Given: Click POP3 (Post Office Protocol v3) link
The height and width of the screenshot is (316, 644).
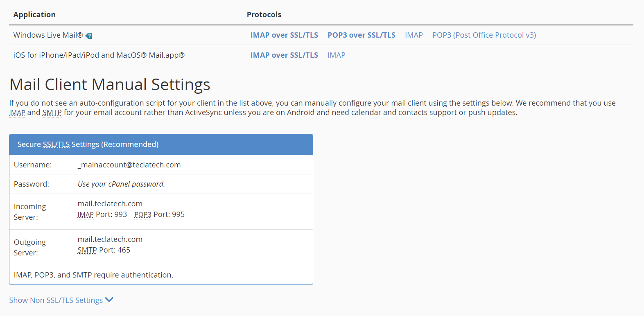Looking at the screenshot, I should tap(484, 35).
